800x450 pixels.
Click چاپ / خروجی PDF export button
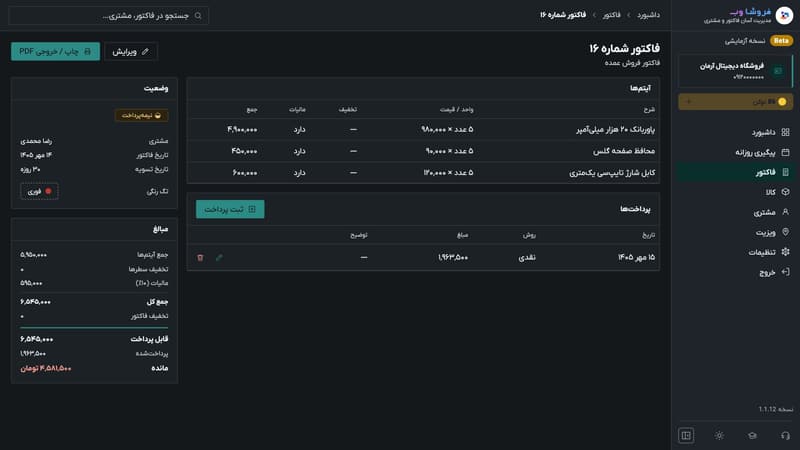[x=56, y=52]
